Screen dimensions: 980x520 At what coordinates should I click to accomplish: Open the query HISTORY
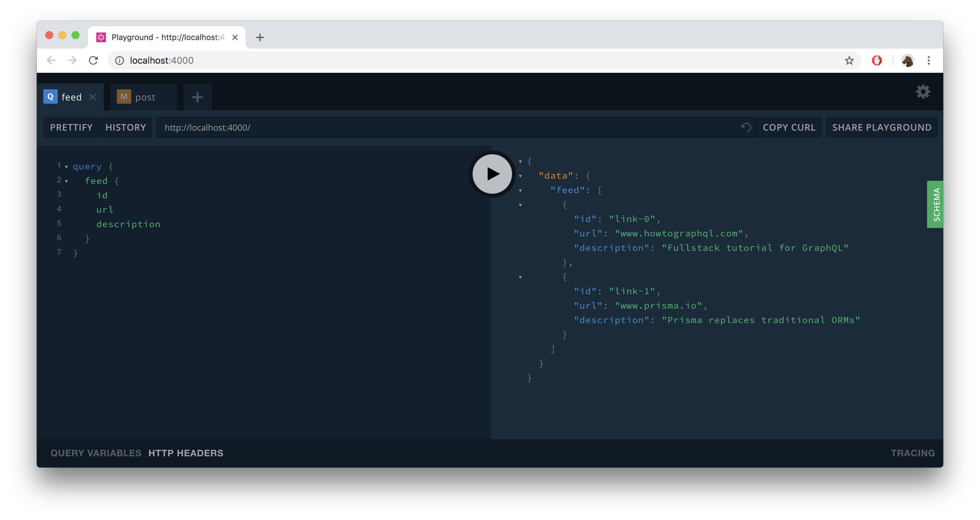click(x=126, y=127)
